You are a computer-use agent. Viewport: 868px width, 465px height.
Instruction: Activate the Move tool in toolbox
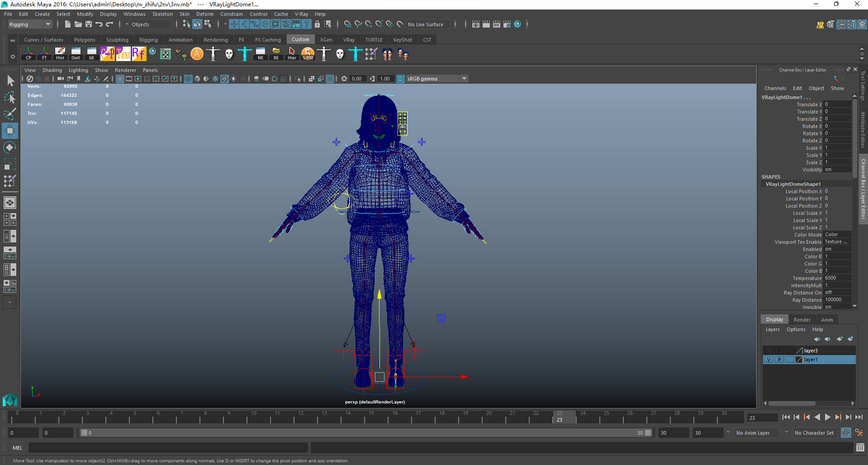[10, 131]
